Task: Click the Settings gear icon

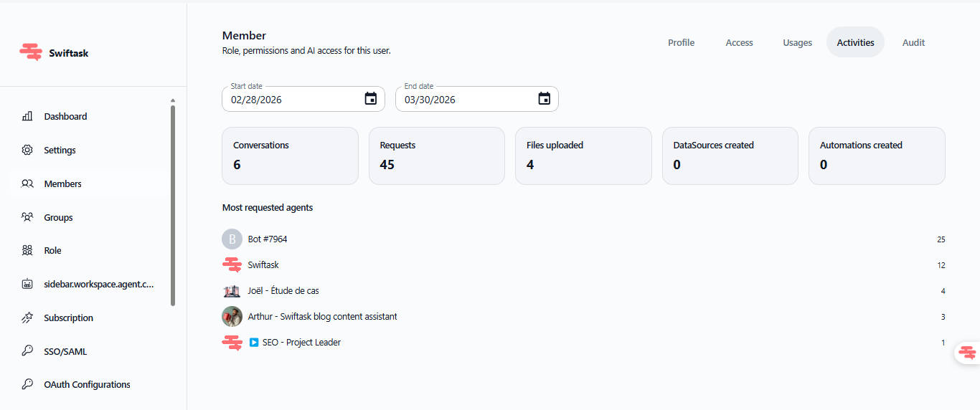Action: (x=27, y=150)
